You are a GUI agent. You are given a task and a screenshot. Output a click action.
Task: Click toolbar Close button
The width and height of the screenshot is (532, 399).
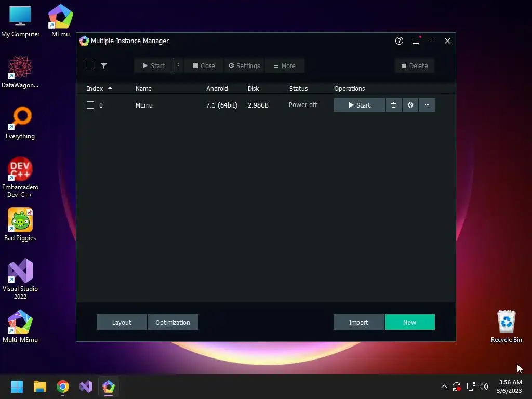204,65
